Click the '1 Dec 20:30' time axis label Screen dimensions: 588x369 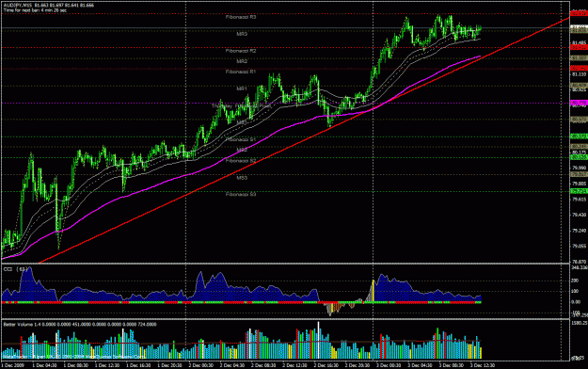tap(170, 365)
